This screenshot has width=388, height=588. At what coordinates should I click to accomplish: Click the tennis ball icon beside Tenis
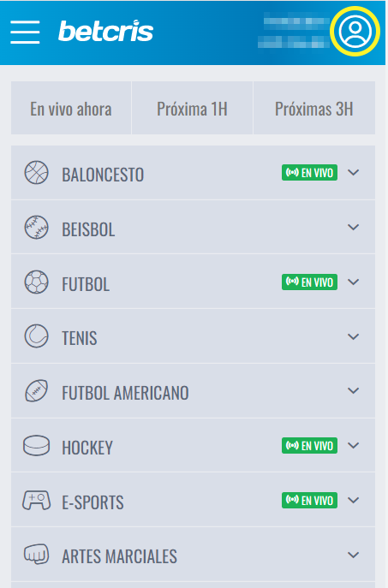tap(36, 336)
